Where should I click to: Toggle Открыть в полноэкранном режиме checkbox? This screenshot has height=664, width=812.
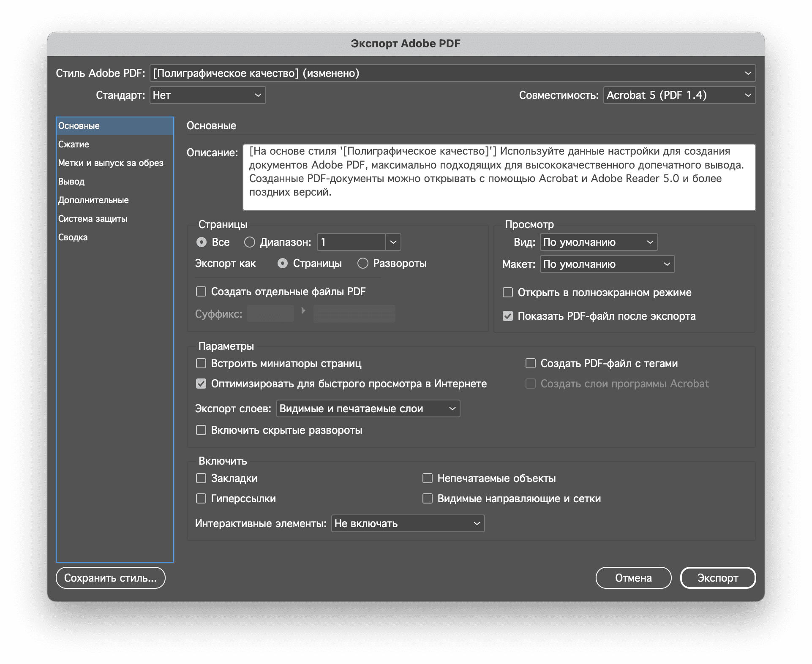(508, 292)
